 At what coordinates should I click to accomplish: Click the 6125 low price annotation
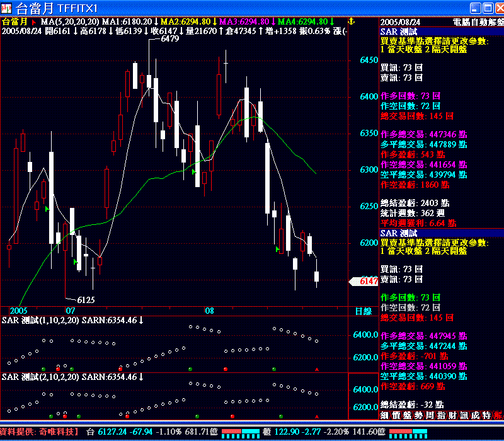(86, 300)
